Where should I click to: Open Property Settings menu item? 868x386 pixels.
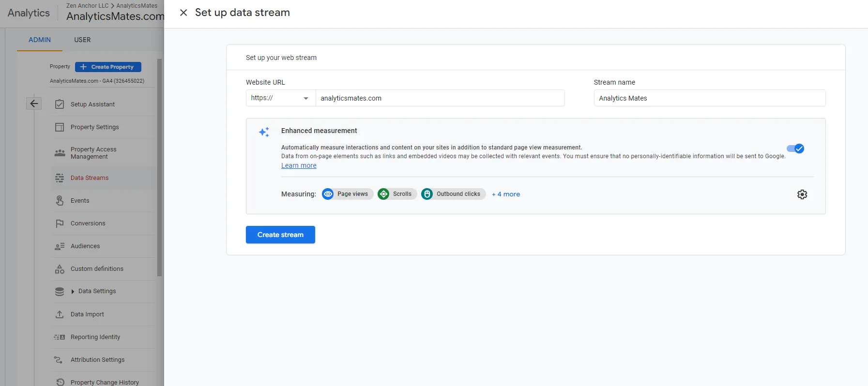(x=94, y=127)
